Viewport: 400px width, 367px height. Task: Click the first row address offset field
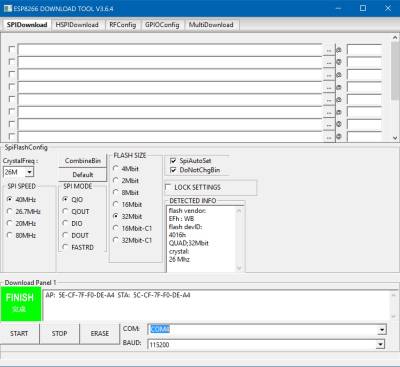click(x=364, y=50)
